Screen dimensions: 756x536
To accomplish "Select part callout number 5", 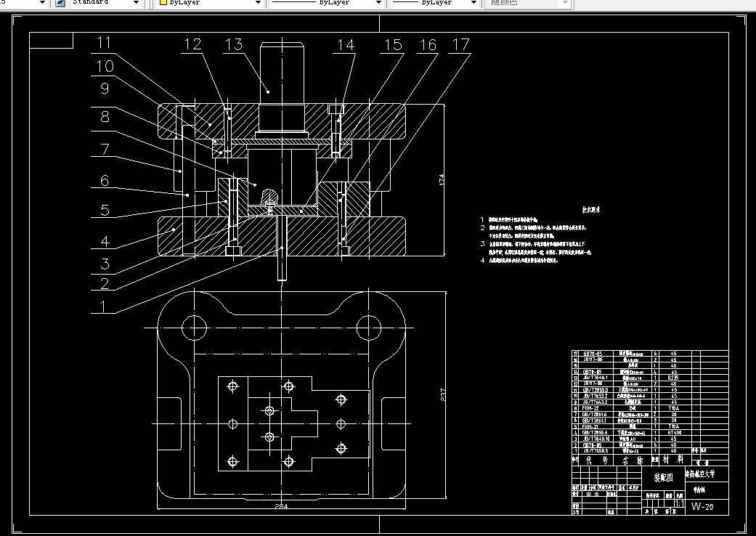I will [x=105, y=210].
